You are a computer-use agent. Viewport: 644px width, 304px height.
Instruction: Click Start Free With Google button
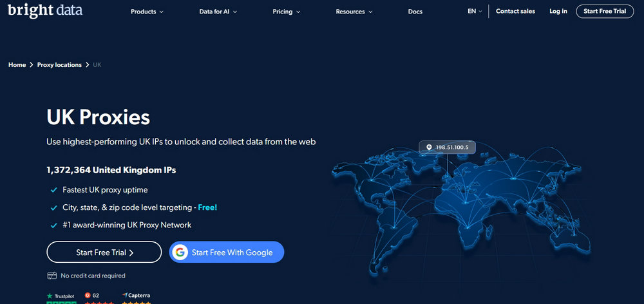[227, 252]
